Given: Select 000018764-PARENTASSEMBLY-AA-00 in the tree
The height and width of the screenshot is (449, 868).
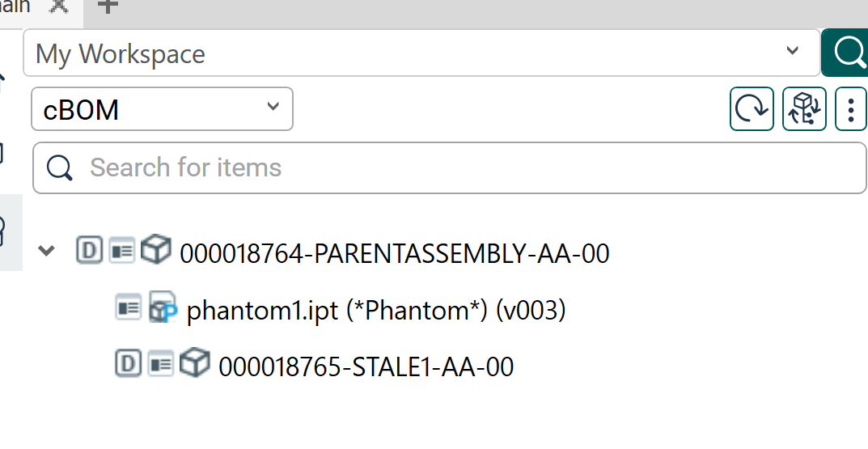Looking at the screenshot, I should point(394,254).
